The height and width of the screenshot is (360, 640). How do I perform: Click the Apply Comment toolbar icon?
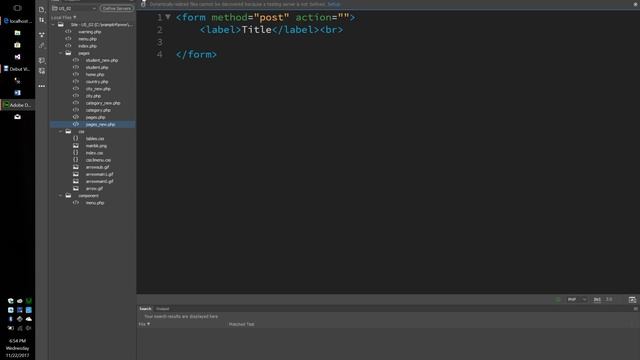(42, 60)
